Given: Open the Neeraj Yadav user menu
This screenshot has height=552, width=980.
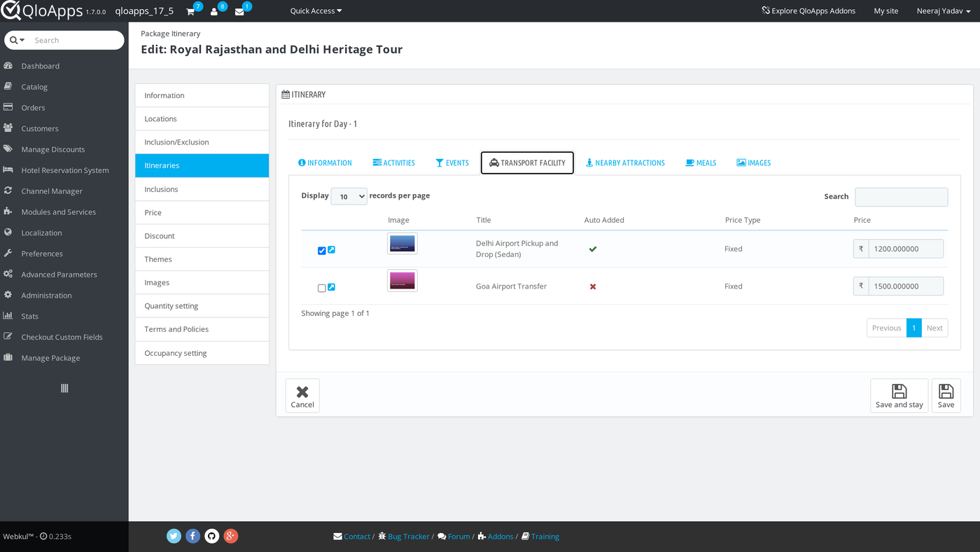Looking at the screenshot, I should point(944,11).
